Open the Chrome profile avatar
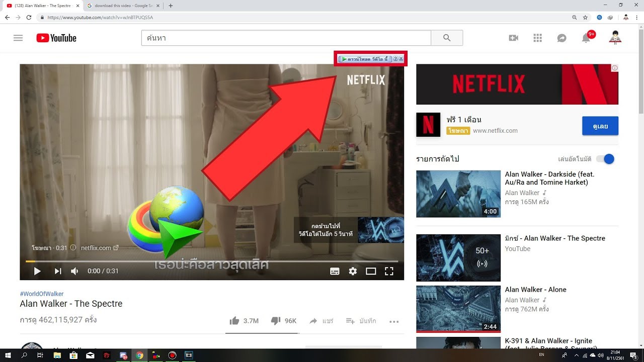The height and width of the screenshot is (362, 644). [x=626, y=17]
